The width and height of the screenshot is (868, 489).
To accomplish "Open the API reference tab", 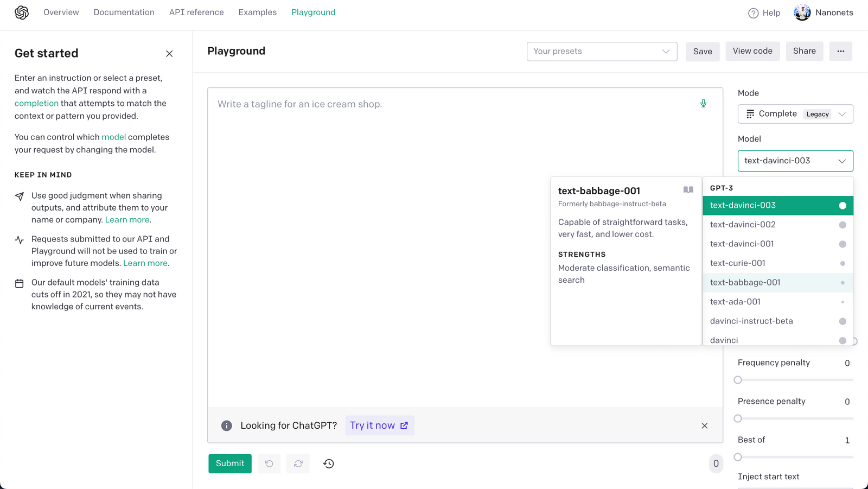I will [x=196, y=12].
